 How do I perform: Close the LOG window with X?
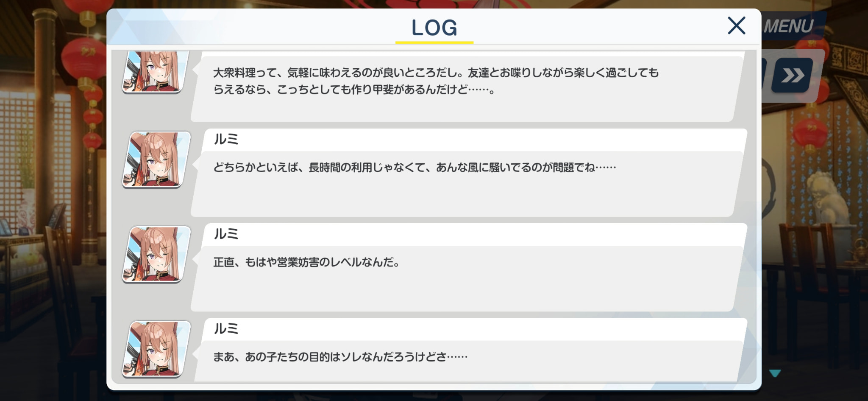(736, 25)
